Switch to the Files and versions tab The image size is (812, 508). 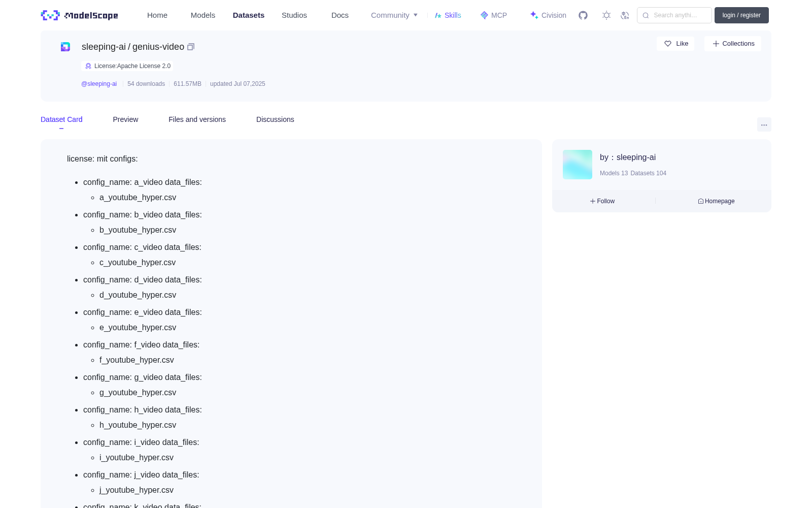pos(197,119)
